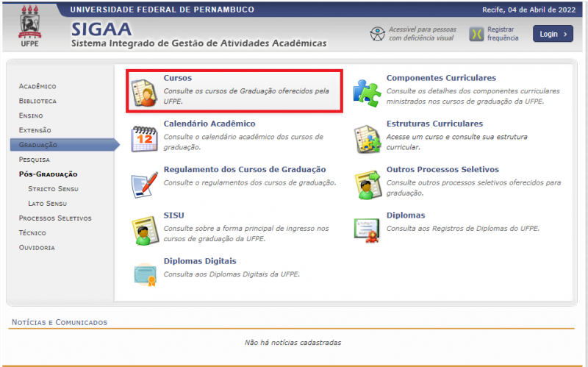Open the Calendário Acadêmico link

pyautogui.click(x=209, y=124)
